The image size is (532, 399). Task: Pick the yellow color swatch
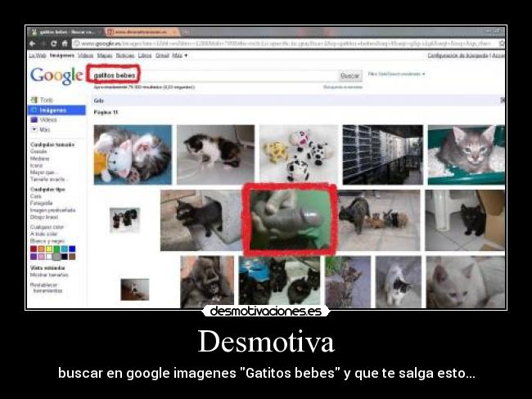tap(49, 249)
